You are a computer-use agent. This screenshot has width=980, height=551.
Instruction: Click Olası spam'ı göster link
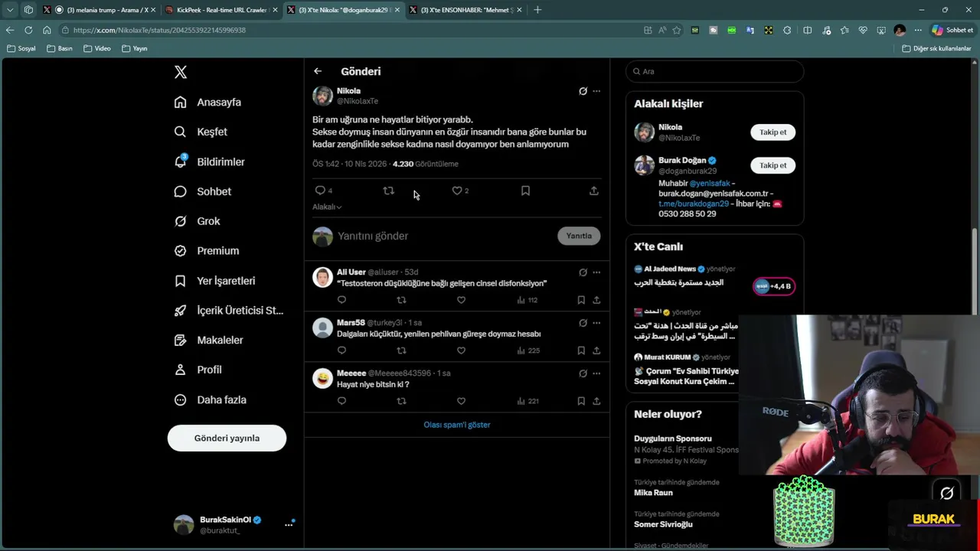457,425
